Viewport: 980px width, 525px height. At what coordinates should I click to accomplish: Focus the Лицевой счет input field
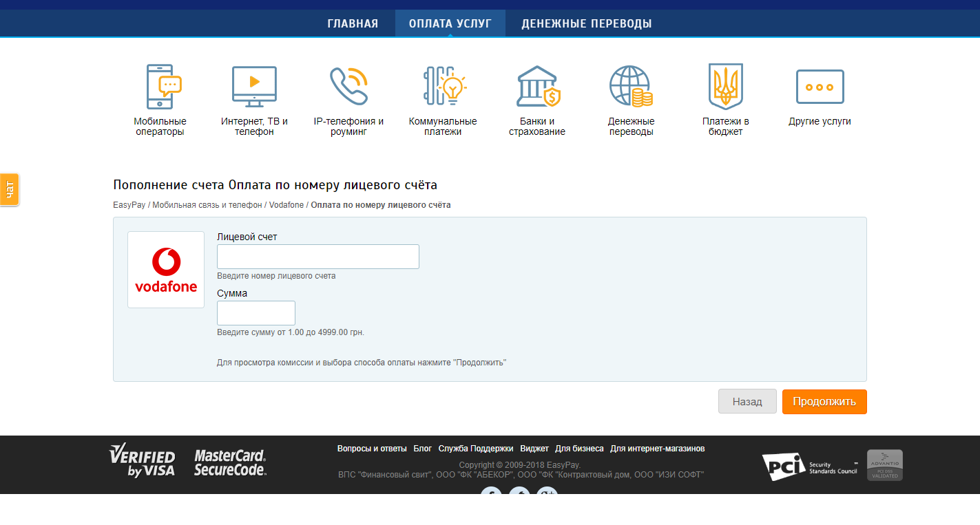[x=318, y=257]
